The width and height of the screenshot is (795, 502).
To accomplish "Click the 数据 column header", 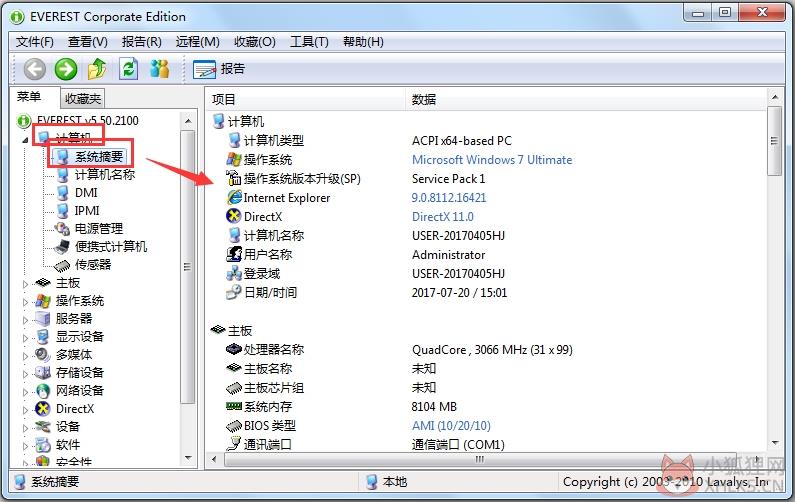I will [586, 99].
